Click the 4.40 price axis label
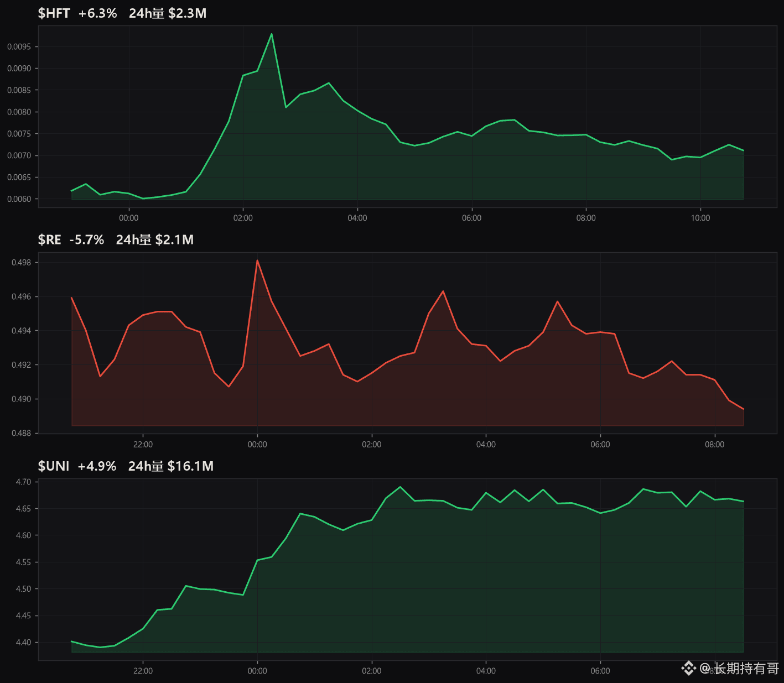The width and height of the screenshot is (784, 683). click(x=24, y=643)
